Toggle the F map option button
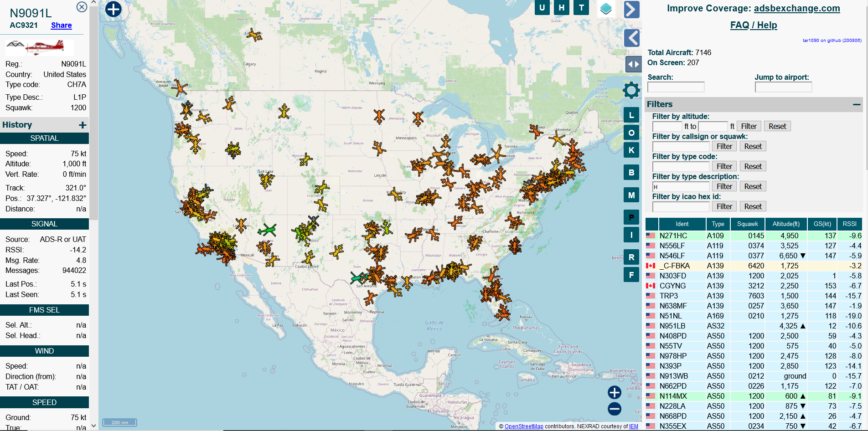Image resolution: width=868 pixels, height=431 pixels. pos(631,275)
